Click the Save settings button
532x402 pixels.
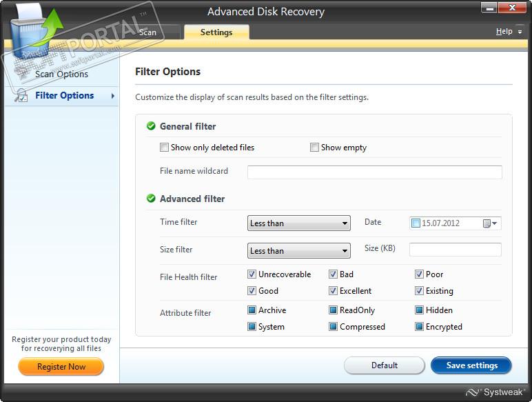(471, 365)
